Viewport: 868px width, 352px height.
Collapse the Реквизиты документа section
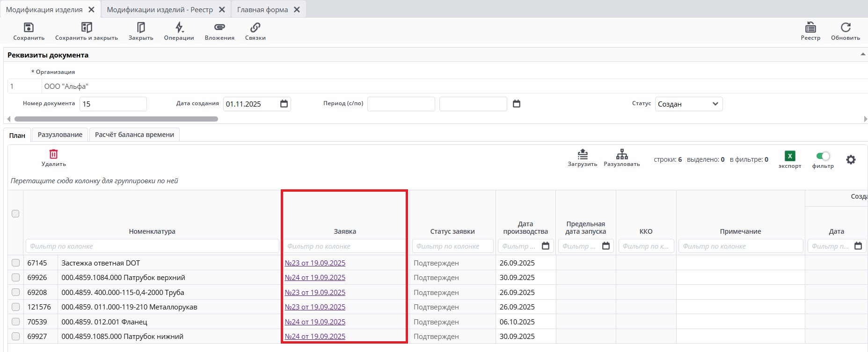tap(862, 55)
